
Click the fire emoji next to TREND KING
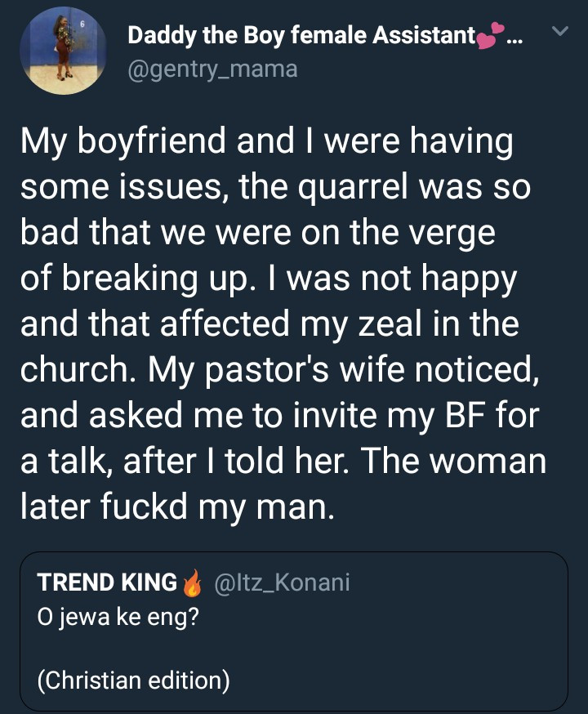pos(192,583)
